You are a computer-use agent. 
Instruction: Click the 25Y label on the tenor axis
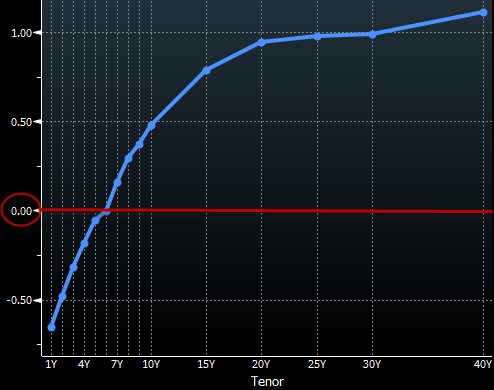pyautogui.click(x=317, y=364)
